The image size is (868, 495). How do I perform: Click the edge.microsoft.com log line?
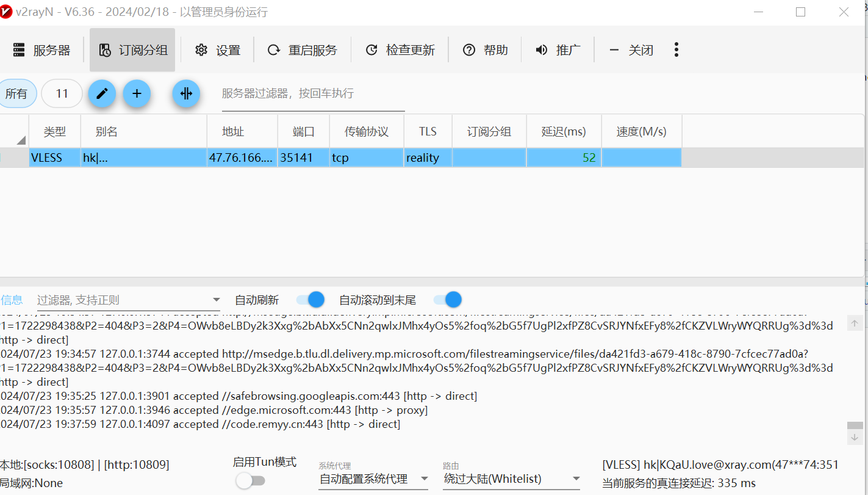[213, 410]
